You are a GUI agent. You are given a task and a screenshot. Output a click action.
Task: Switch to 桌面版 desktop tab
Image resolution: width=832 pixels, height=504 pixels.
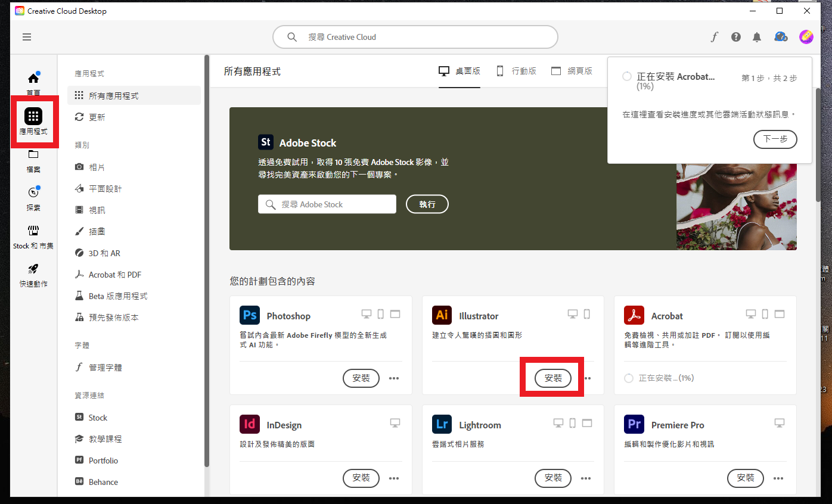point(460,71)
